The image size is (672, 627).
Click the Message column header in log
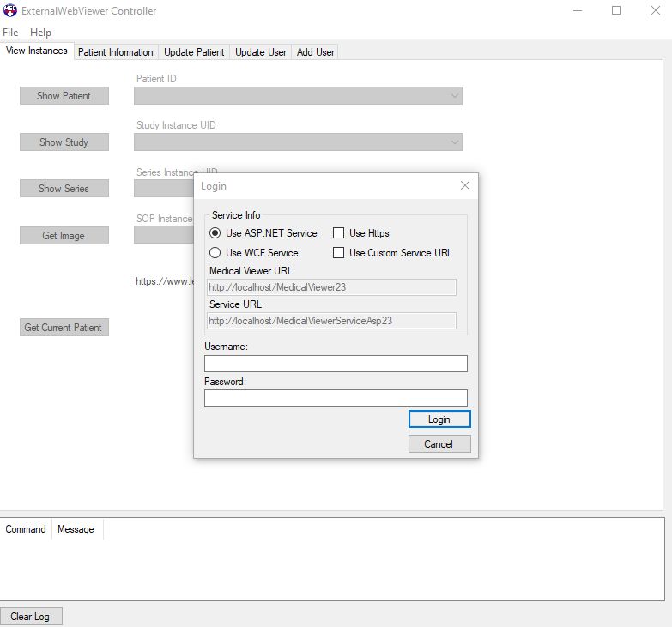tap(76, 529)
